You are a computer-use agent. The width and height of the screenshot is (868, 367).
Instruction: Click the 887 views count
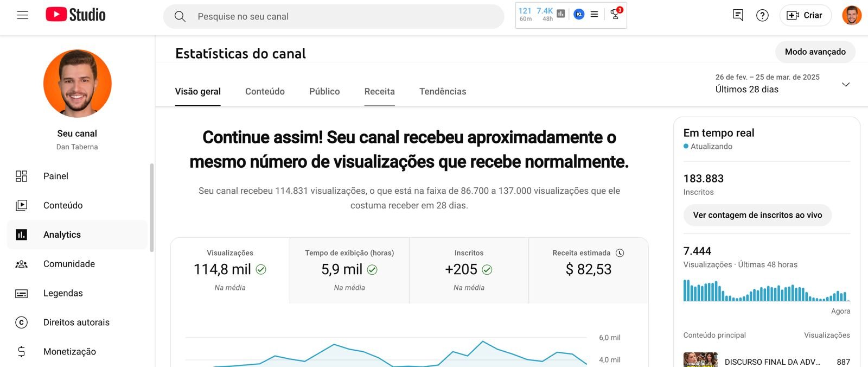point(843,362)
